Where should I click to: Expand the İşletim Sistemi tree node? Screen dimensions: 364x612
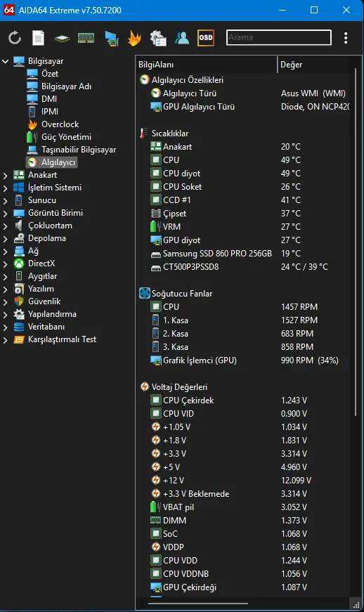click(x=6, y=188)
